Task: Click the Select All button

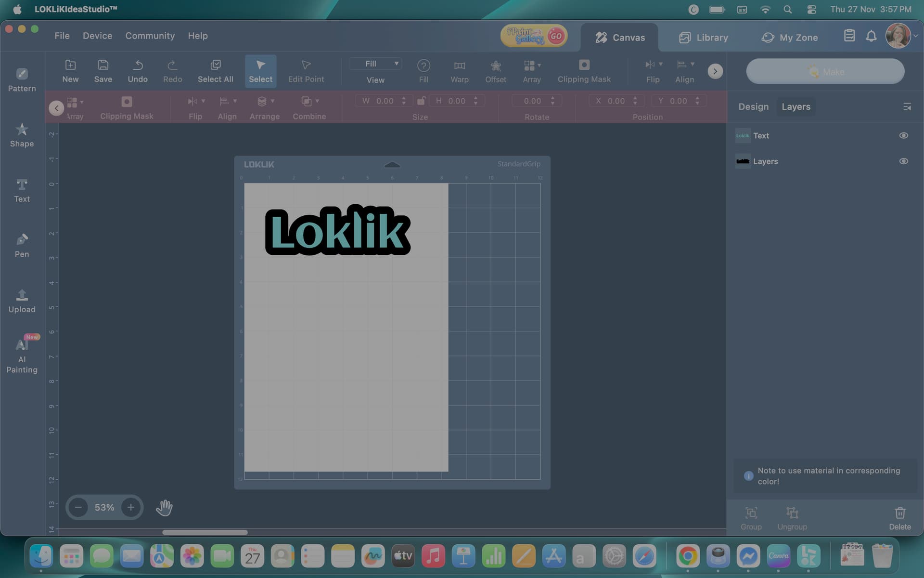Action: coord(215,71)
